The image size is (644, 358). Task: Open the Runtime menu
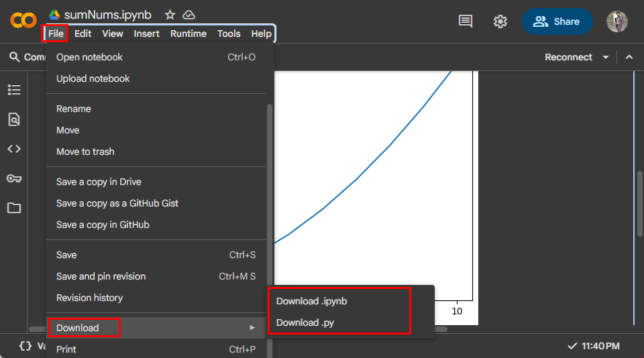click(188, 34)
